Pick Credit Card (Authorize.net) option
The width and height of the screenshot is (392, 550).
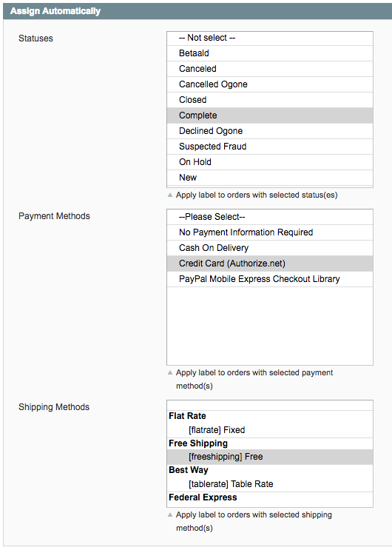point(270,264)
